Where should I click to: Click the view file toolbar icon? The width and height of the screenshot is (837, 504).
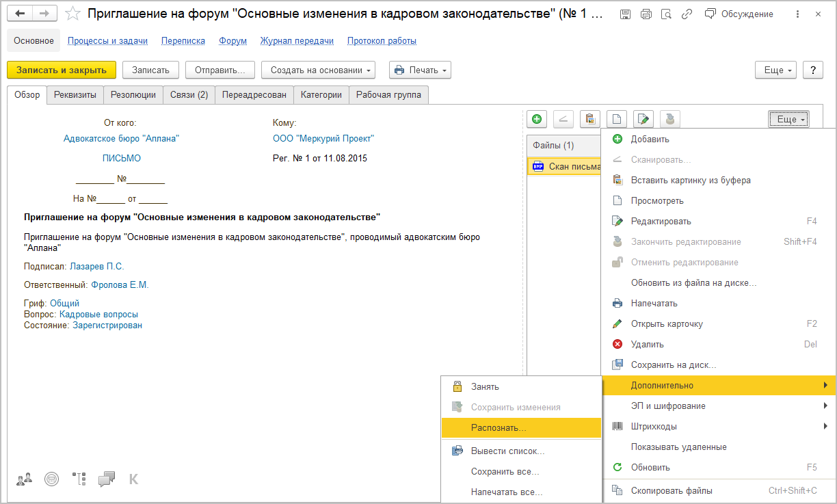pyautogui.click(x=616, y=119)
